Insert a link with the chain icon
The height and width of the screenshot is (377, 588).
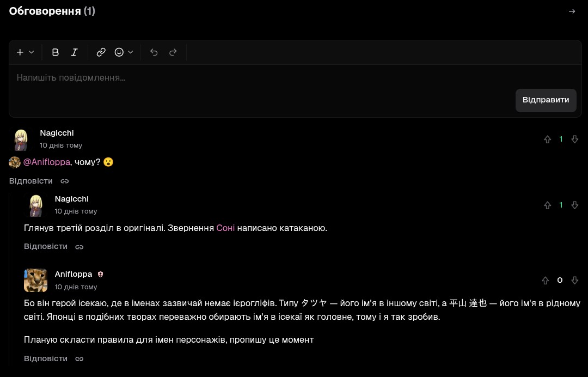click(101, 52)
